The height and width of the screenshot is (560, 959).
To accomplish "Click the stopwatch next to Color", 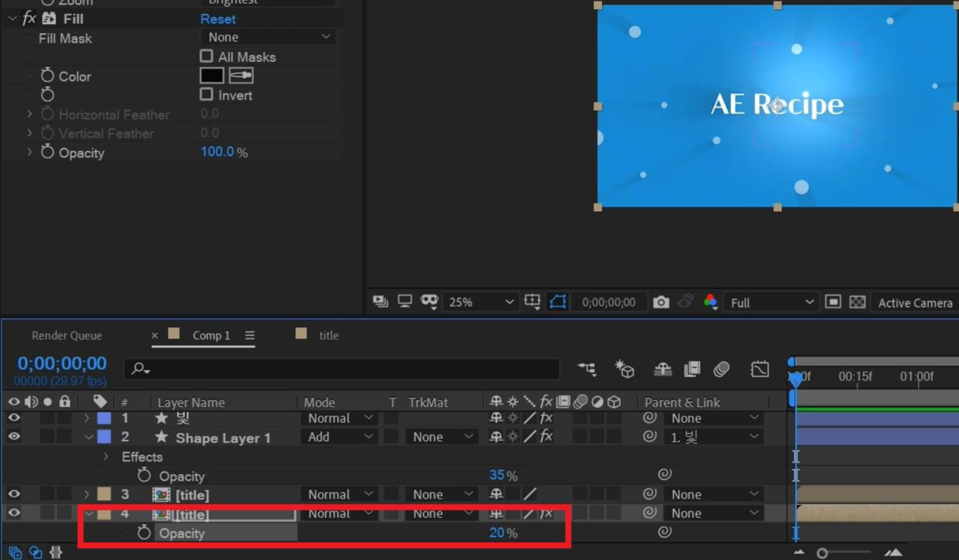I will coord(47,76).
